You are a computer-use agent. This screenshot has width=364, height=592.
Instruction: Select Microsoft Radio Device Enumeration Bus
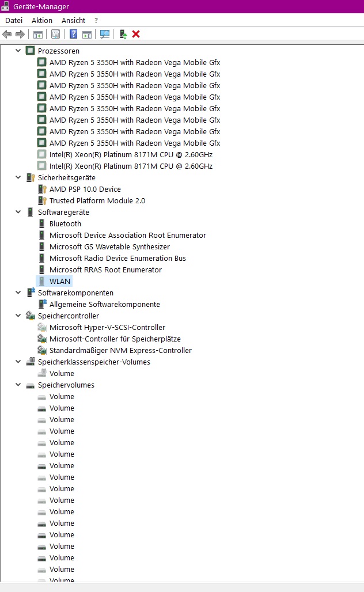118,258
